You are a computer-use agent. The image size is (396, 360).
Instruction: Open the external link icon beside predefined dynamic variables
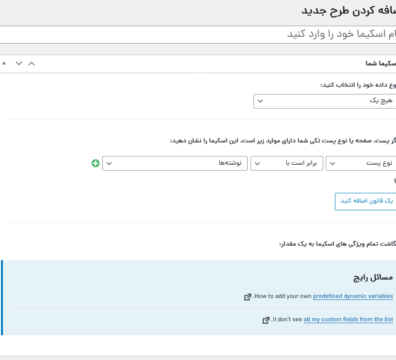pos(247,297)
